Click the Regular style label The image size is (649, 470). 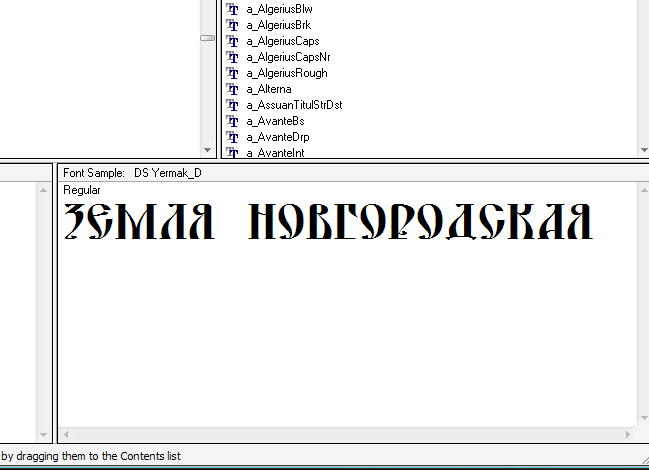(82, 190)
